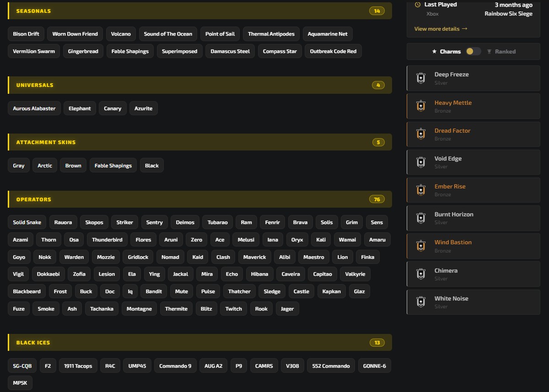Open the Chimera charm row
549x392 pixels.
pyautogui.click(x=474, y=274)
